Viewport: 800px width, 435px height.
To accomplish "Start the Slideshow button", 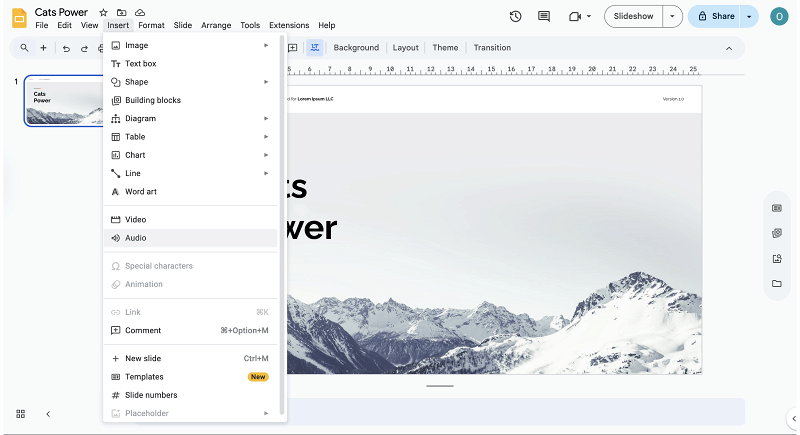I will tap(633, 16).
